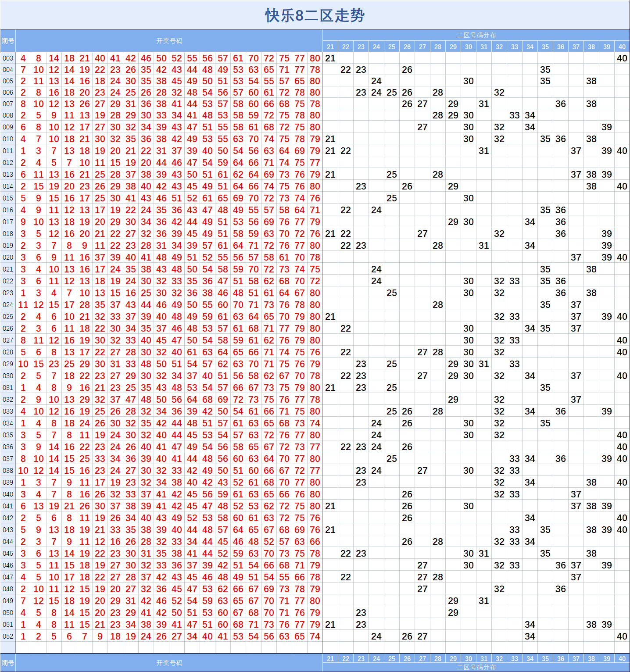This screenshot has height=672, width=630.
Task: Click zone number 40 in row 003
Action: [622, 58]
